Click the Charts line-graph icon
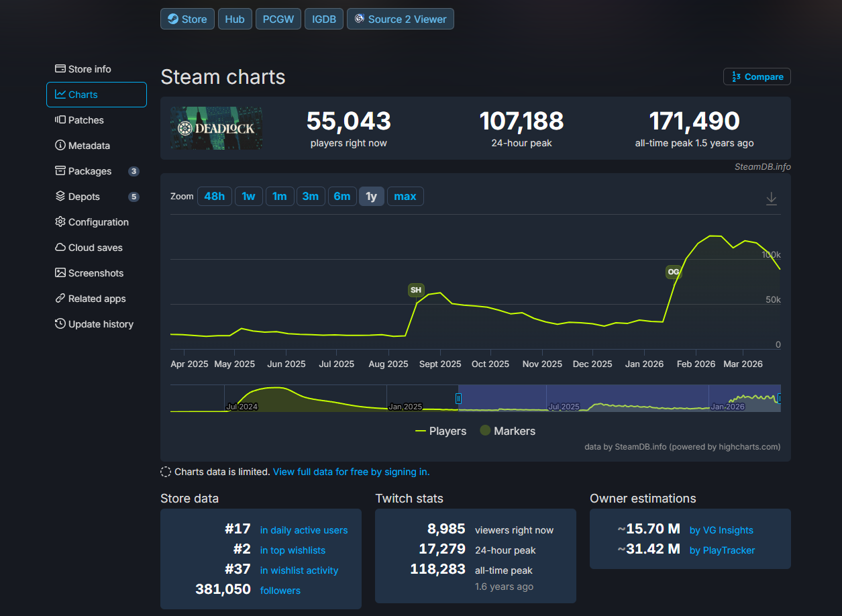 pos(60,95)
